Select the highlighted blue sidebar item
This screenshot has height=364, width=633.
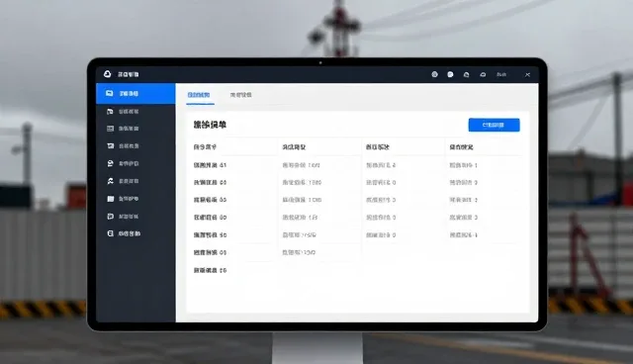tap(136, 94)
